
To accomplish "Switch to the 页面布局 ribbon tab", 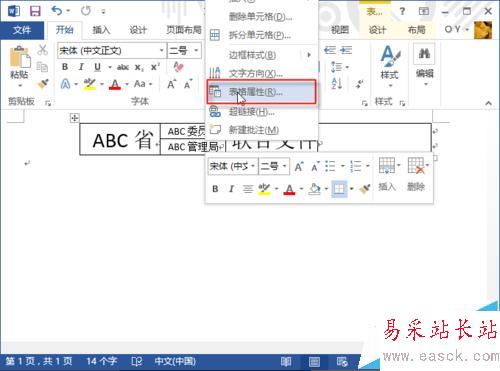I will click(x=184, y=30).
